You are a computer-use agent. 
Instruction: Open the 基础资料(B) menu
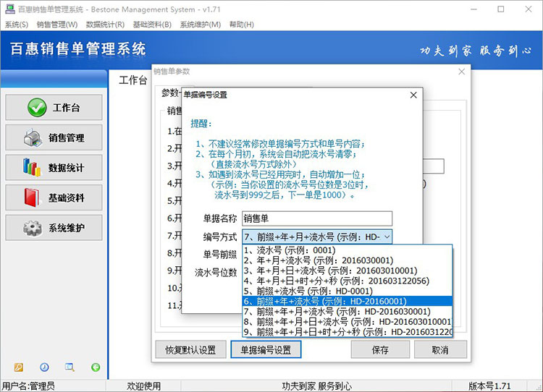point(152,25)
